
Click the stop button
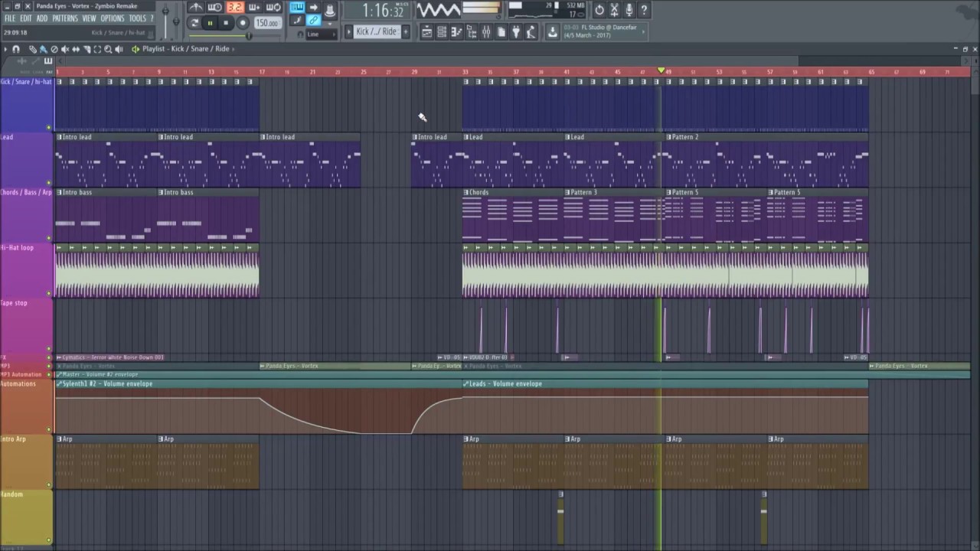coord(226,23)
